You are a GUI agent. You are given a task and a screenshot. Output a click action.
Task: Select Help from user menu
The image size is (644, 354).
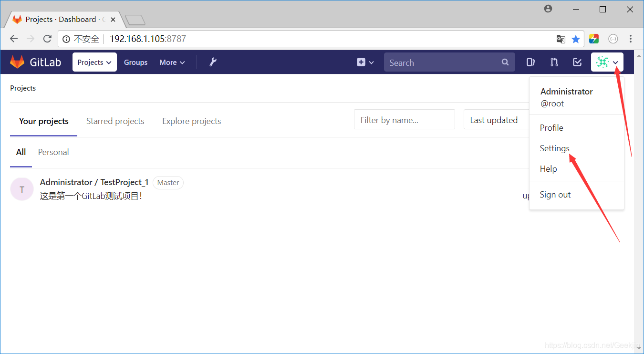548,168
